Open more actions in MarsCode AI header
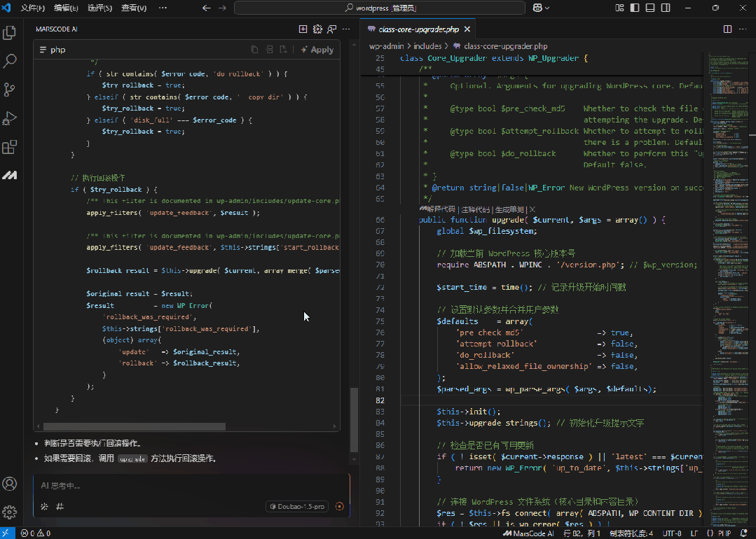 click(346, 29)
